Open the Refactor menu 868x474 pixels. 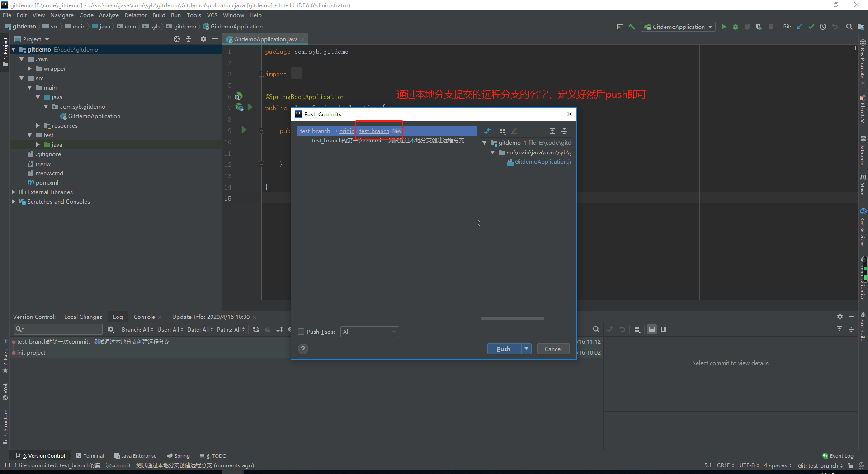tap(136, 15)
